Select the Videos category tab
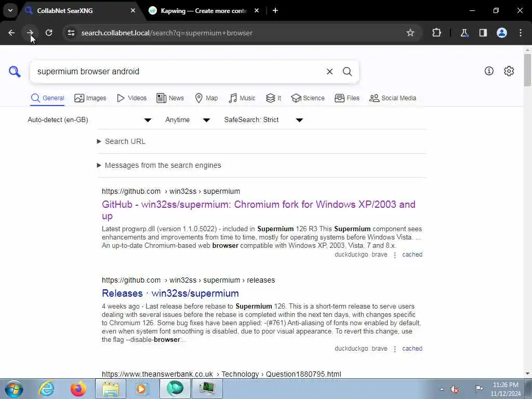The height and width of the screenshot is (399, 532). 131,98
